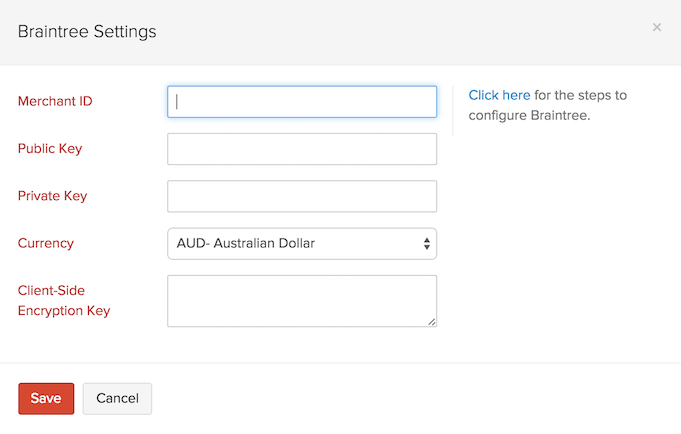Click the 'configure Braintree' help text

coord(530,115)
